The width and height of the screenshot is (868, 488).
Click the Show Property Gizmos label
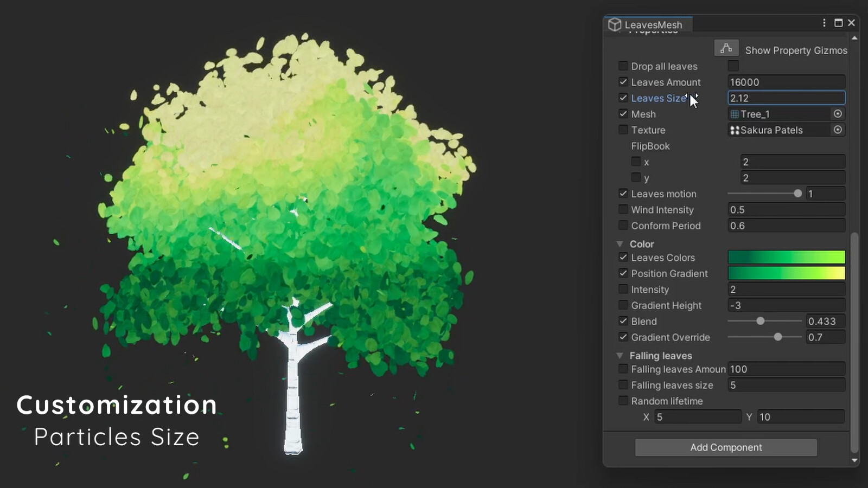pos(796,50)
